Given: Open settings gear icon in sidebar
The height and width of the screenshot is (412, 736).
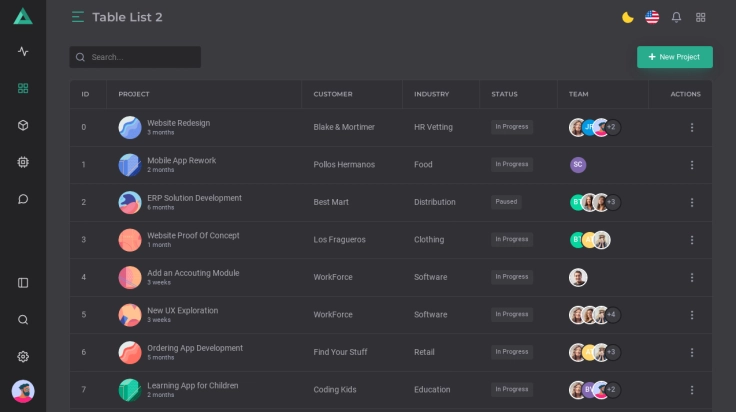Looking at the screenshot, I should (23, 357).
